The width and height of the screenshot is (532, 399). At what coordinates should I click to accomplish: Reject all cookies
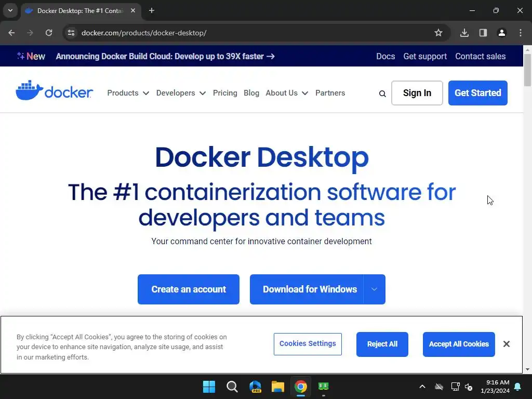382,344
